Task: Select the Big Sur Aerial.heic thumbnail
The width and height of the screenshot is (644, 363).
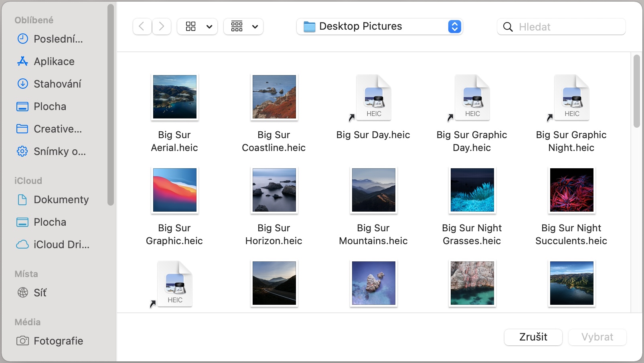Action: (x=175, y=97)
